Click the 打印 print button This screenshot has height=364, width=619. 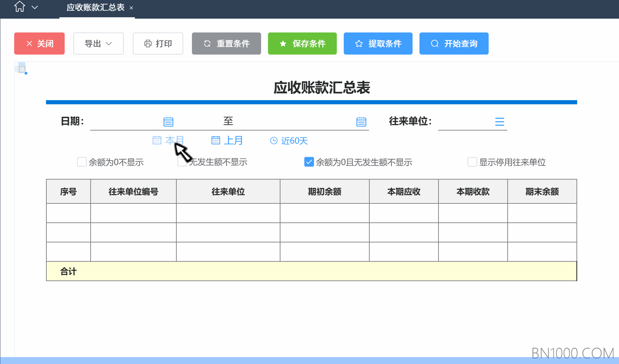pos(158,44)
